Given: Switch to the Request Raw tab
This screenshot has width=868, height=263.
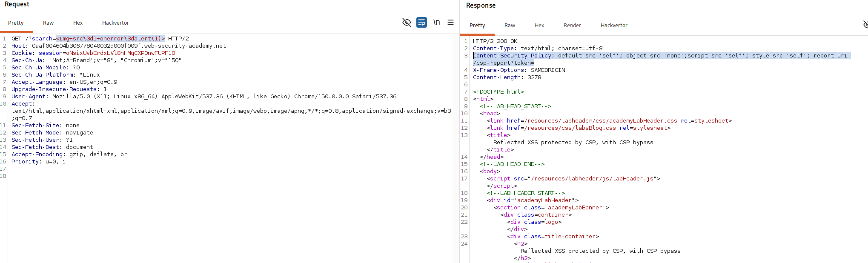Looking at the screenshot, I should [x=48, y=23].
